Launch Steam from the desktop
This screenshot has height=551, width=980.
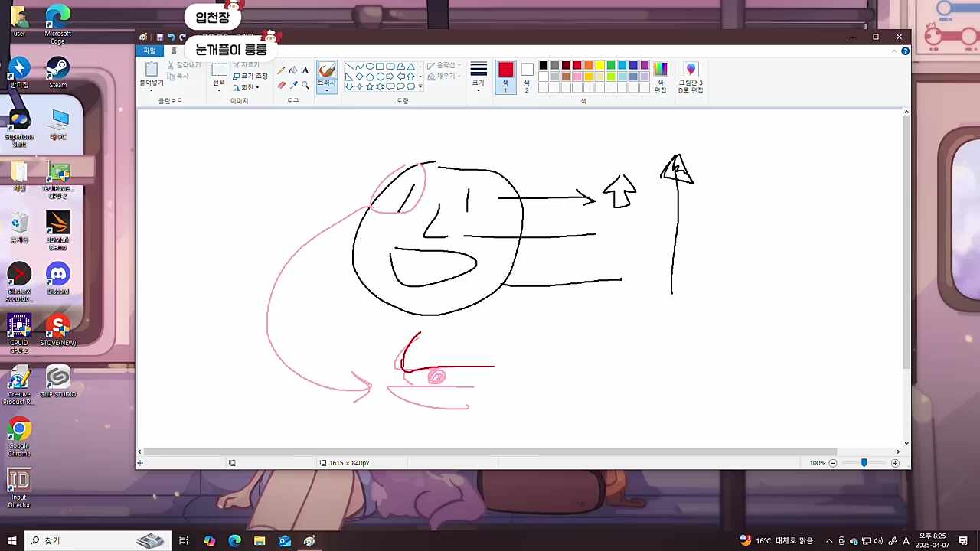[58, 73]
